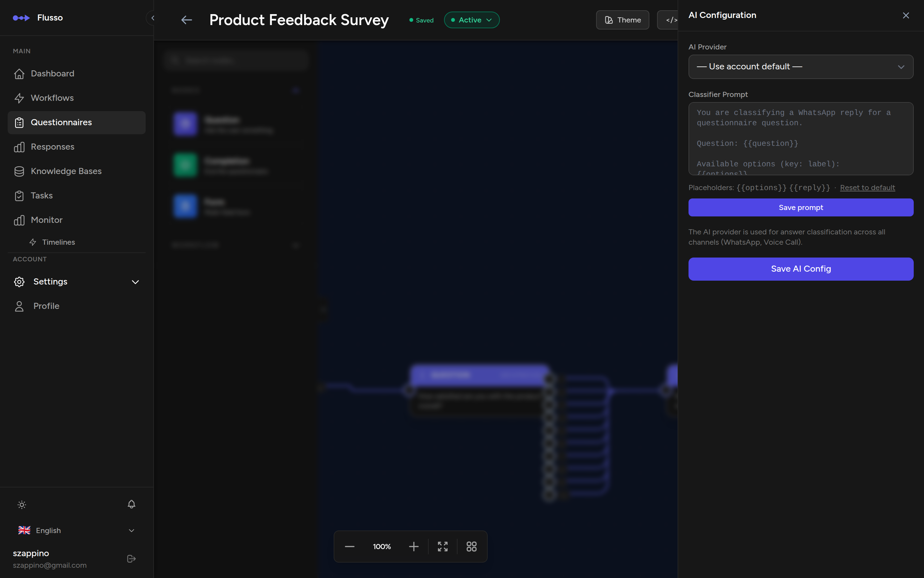Open notifications bell
Screen dimensions: 924x578
(131, 504)
